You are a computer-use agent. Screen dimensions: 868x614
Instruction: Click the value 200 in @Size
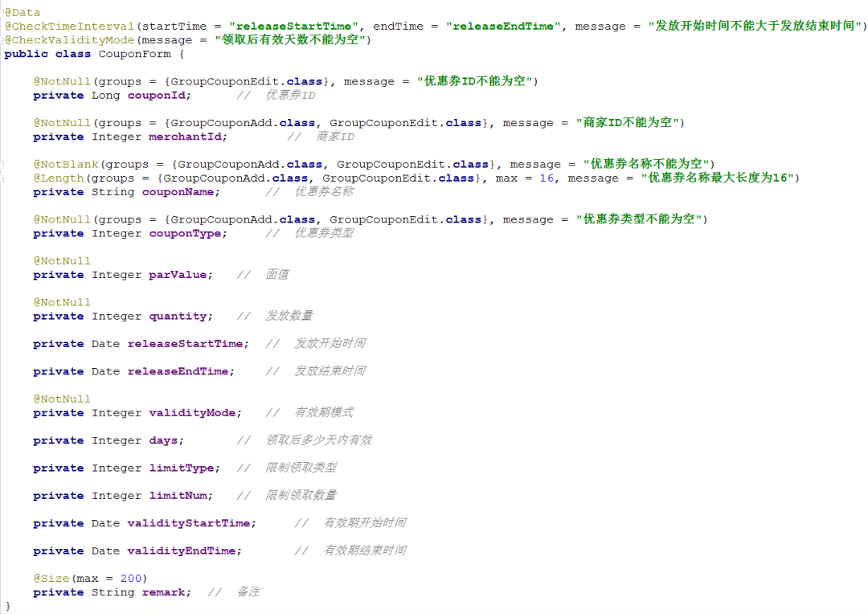(131, 579)
